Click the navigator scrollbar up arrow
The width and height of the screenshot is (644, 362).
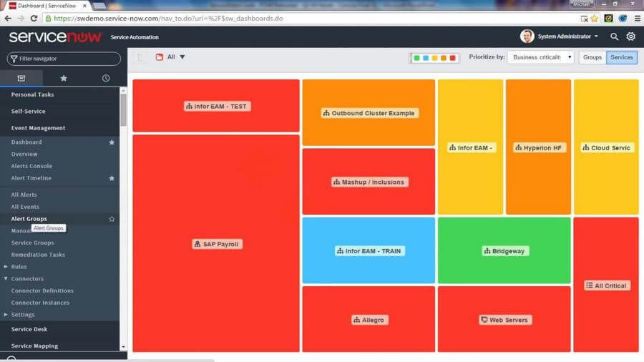123,90
